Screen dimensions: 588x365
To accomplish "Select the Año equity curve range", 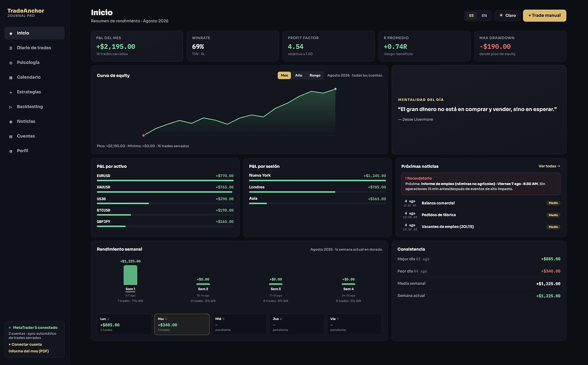I will (298, 75).
